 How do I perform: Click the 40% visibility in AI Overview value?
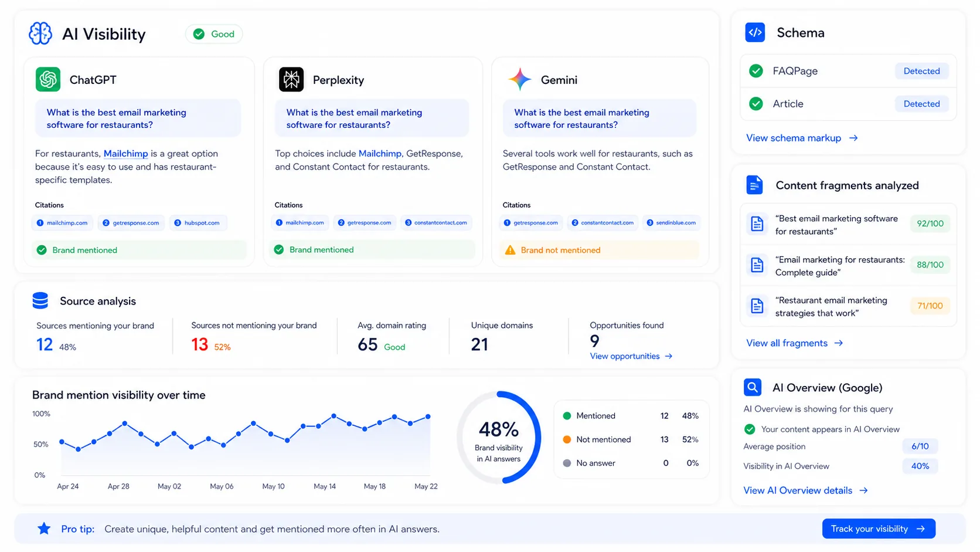(x=920, y=466)
